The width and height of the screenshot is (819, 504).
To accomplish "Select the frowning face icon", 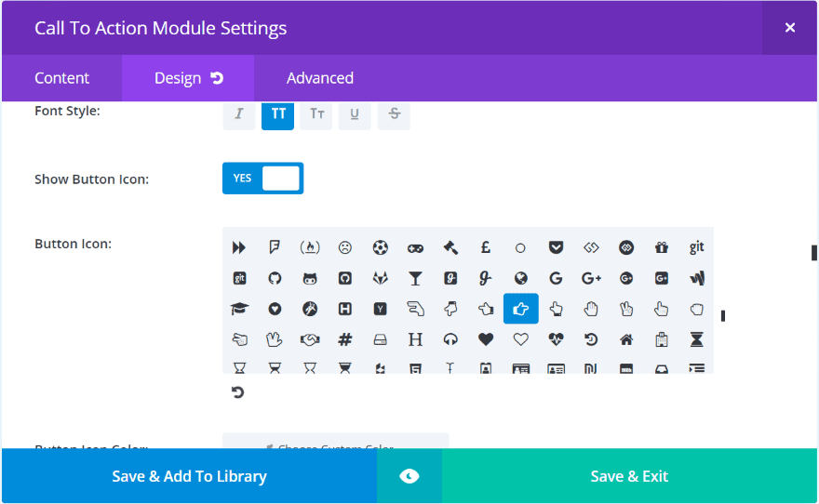I will coord(344,247).
